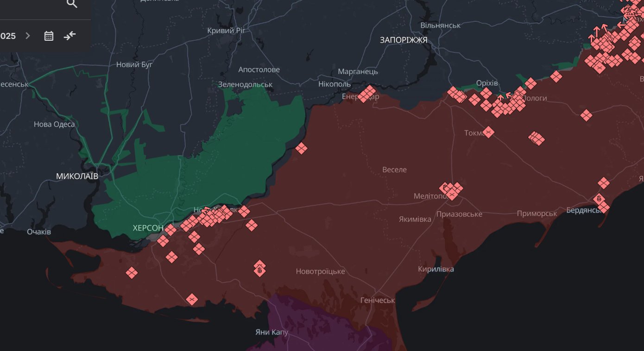Screen dimensions: 644x351
Task: Select unit marker cluster at Мелітополь
Action: pyautogui.click(x=451, y=190)
